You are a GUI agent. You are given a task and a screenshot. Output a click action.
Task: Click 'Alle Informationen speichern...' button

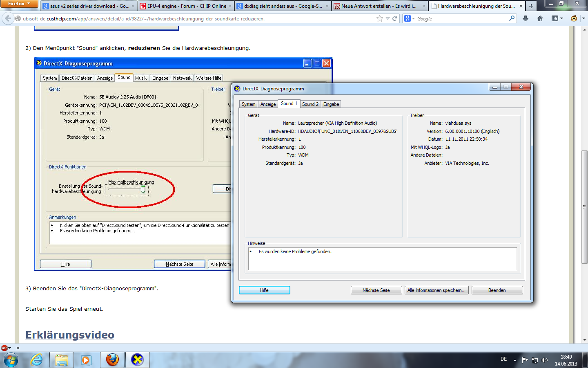(436, 290)
